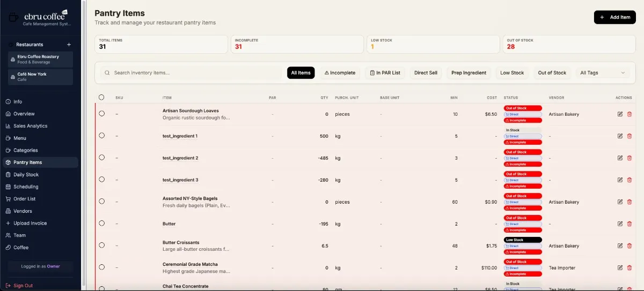Click the sidebar vertical scrollbar
644x291 pixels.
coord(84,145)
